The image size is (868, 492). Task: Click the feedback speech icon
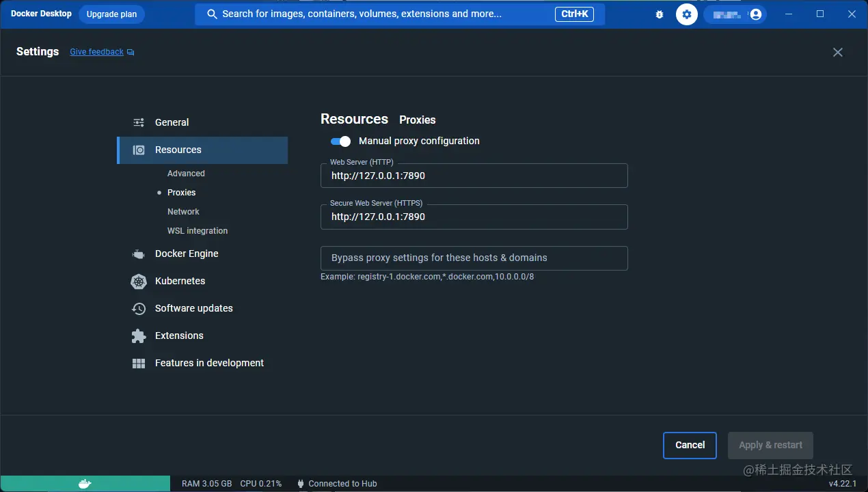[131, 52]
